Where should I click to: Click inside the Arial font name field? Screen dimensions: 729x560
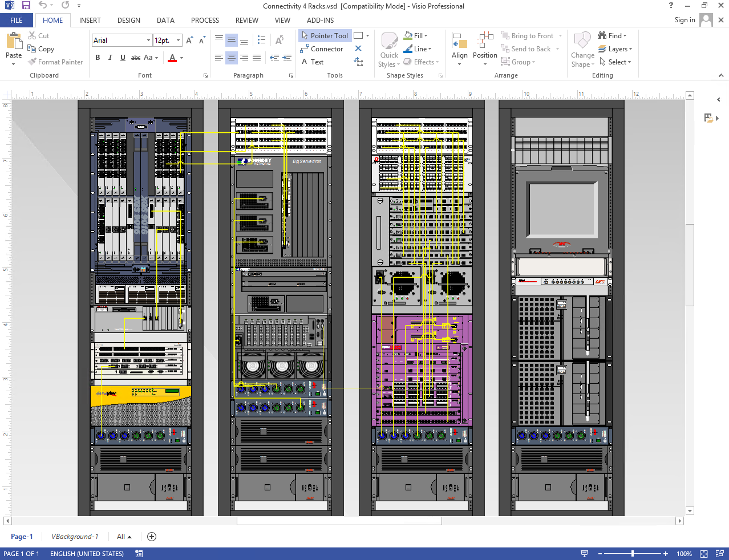[118, 40]
